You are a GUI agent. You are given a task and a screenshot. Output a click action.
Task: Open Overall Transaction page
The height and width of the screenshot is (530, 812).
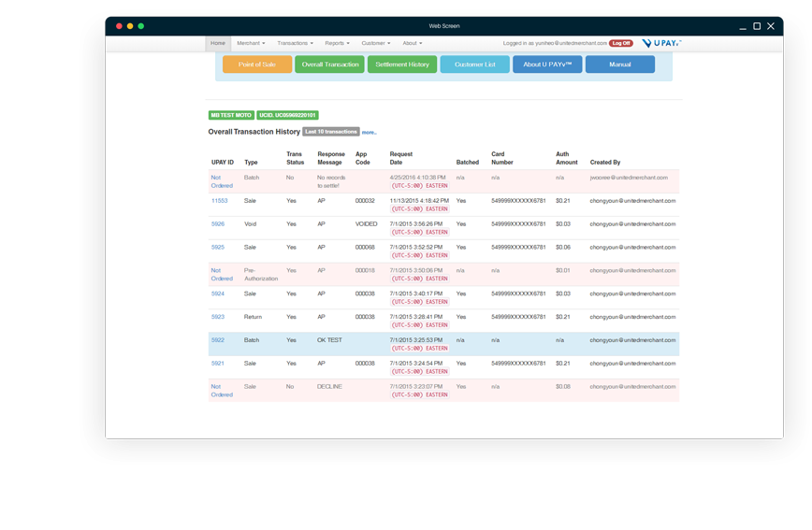click(x=330, y=64)
